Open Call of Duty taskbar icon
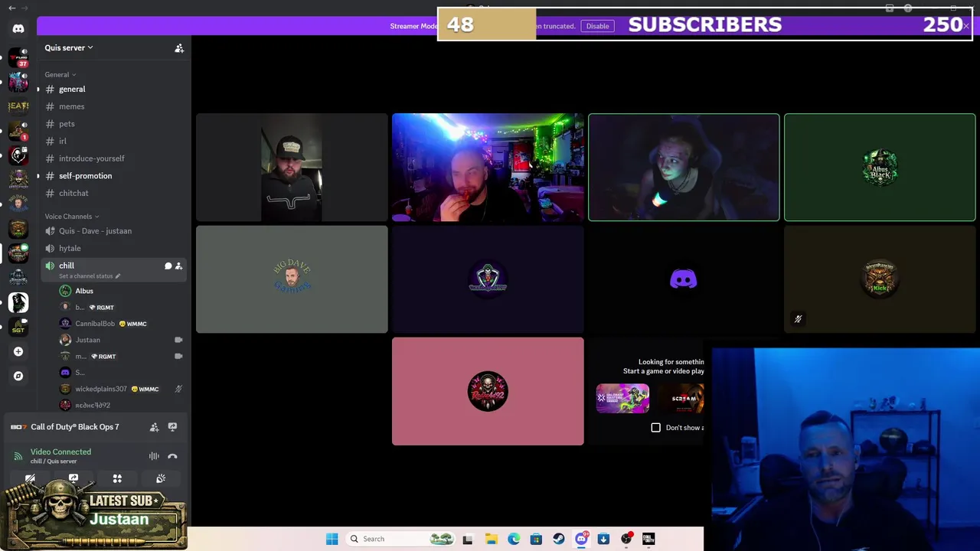Viewport: 980px width, 551px height. click(x=648, y=539)
